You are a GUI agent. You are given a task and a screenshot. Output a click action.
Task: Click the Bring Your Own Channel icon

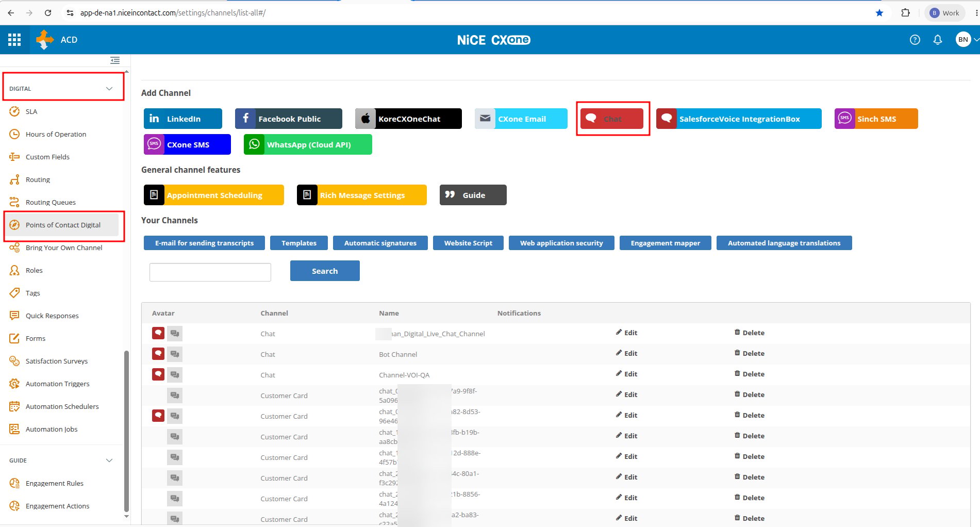[x=14, y=248]
